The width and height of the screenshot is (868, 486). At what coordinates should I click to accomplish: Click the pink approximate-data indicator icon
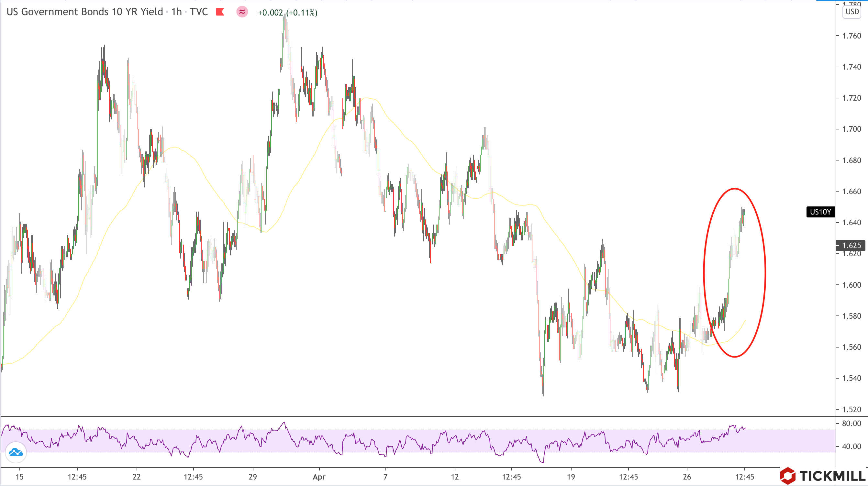click(242, 12)
